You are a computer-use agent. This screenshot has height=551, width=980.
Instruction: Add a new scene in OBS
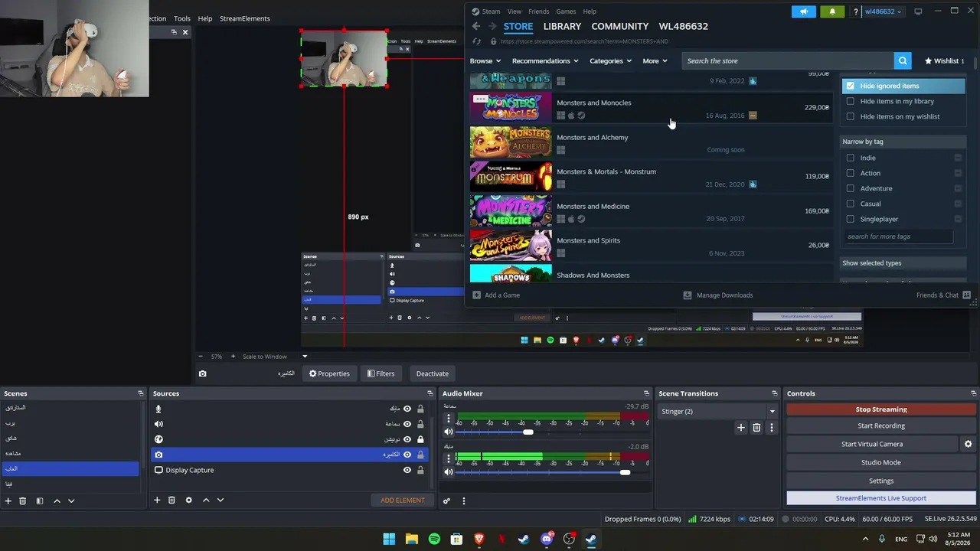[8, 500]
